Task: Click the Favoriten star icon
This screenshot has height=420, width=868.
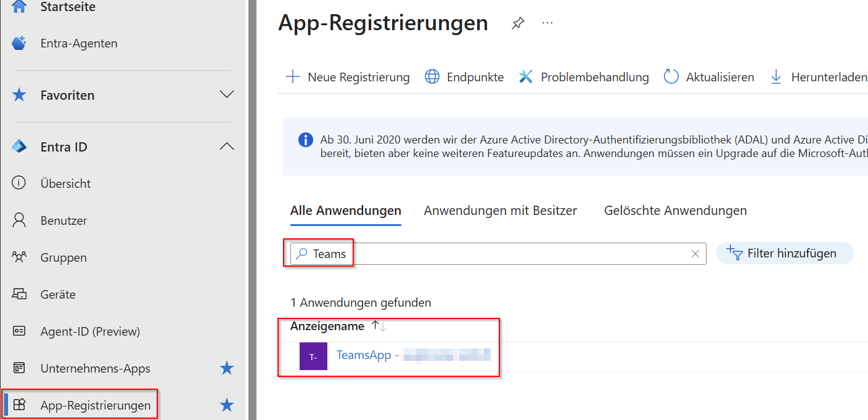Action: coord(19,95)
